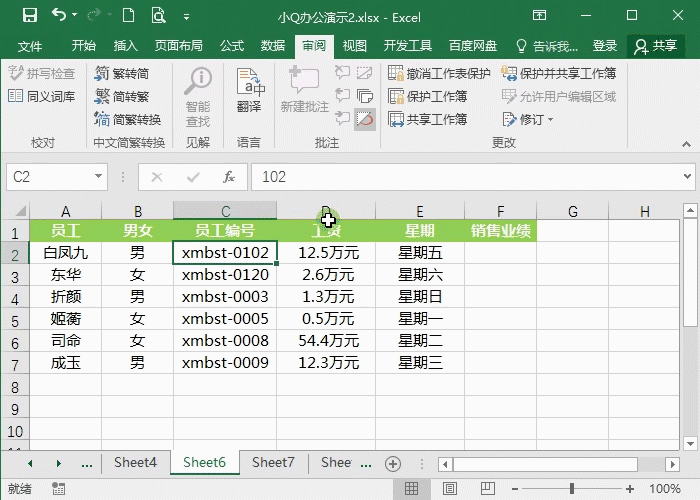Switch to the Sheet7 worksheet tab
This screenshot has height=500, width=700.
[273, 462]
